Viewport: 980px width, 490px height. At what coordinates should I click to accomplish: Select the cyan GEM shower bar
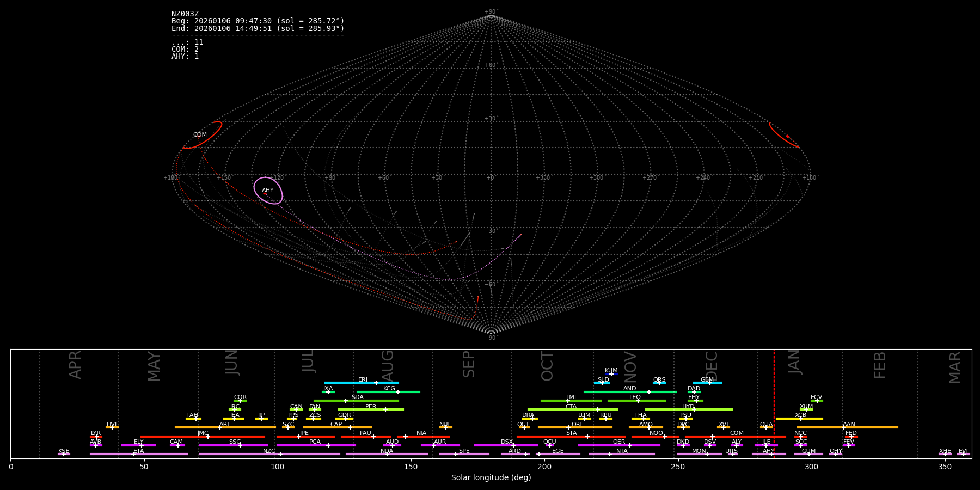(x=707, y=383)
